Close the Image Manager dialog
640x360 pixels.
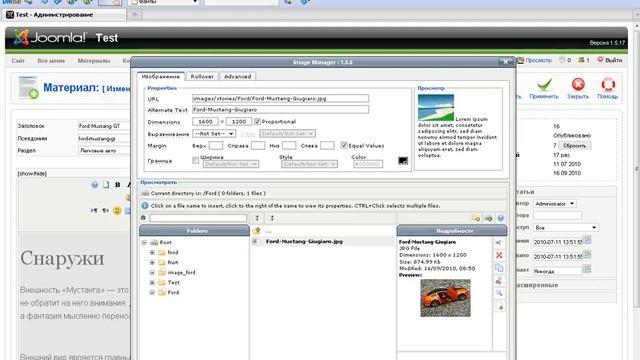point(505,62)
